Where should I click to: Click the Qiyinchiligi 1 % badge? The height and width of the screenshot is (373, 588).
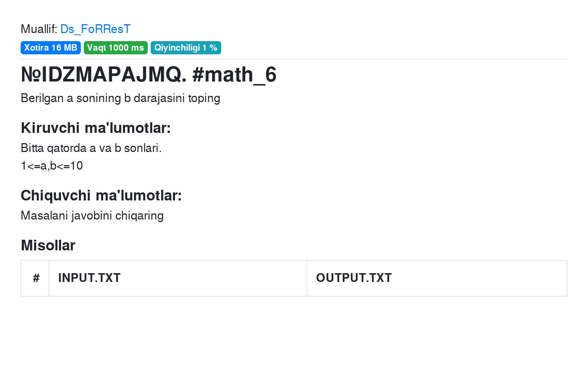pyautogui.click(x=186, y=48)
